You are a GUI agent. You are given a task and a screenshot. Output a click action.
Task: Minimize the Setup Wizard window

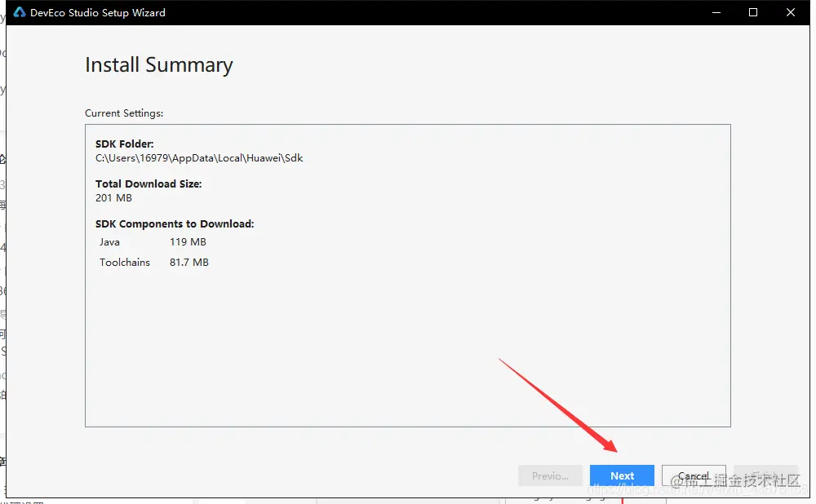click(716, 12)
